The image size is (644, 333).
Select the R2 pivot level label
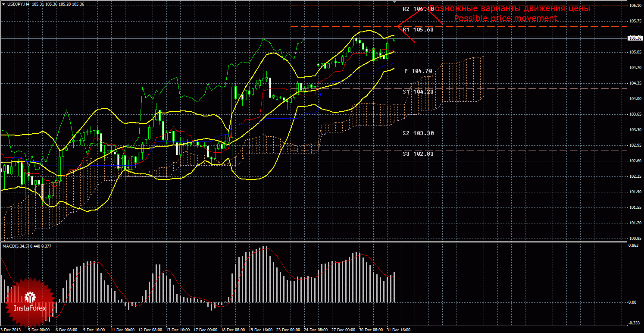point(418,9)
